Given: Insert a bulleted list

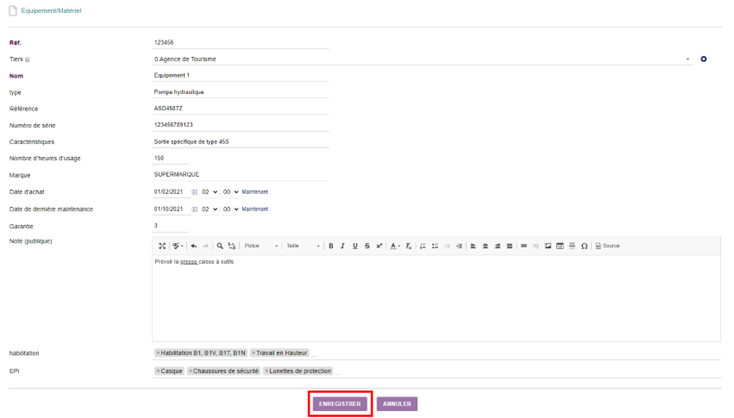Looking at the screenshot, I should (435, 246).
